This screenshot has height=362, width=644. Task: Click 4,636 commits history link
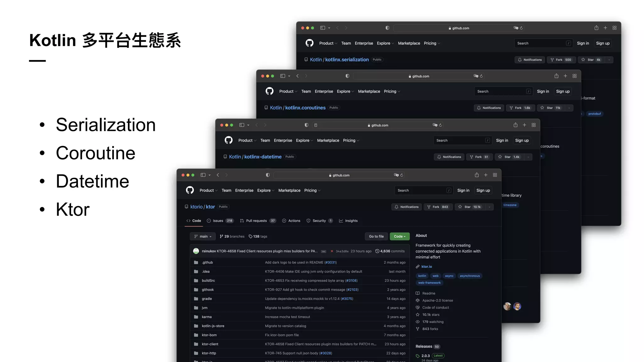coord(390,251)
